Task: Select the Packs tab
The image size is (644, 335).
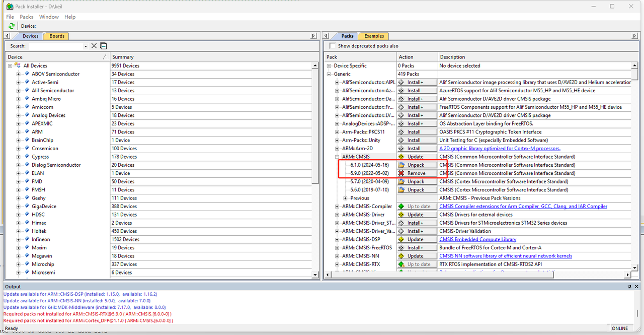Action: (x=347, y=36)
